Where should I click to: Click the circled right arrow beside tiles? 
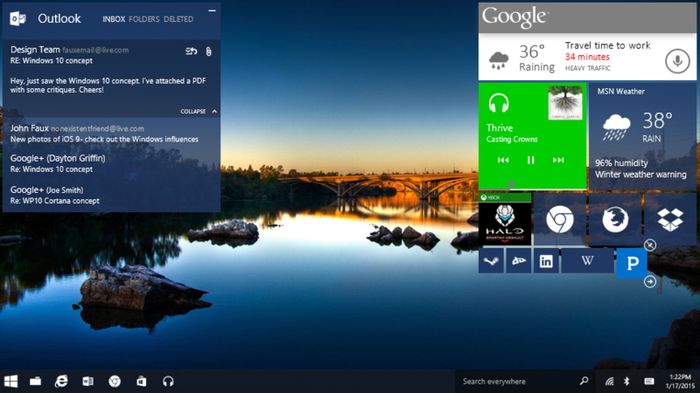pos(650,281)
